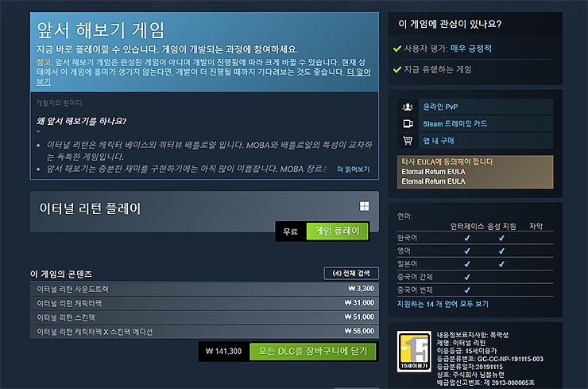This screenshot has height=389, width=588.
Task: Click the ₩ 56,000 edition price
Action: click(359, 331)
